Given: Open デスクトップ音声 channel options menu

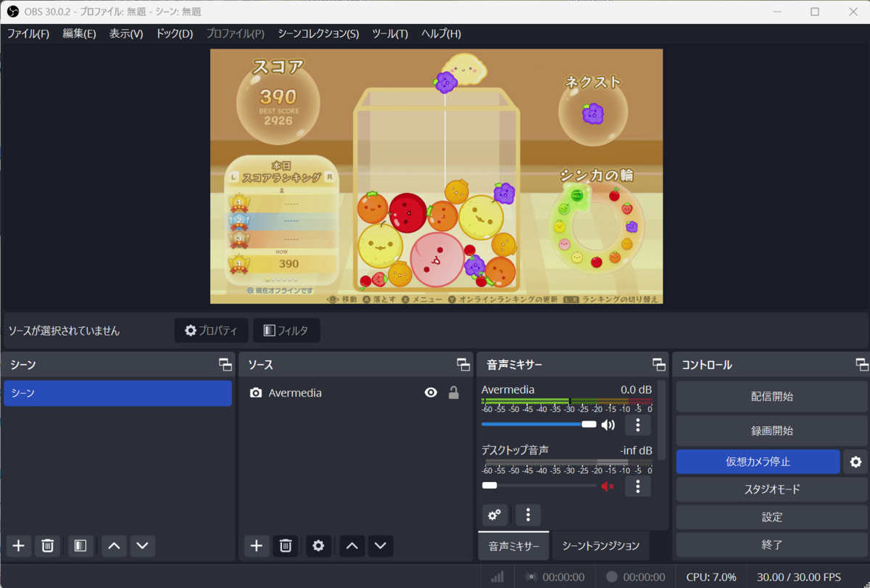Looking at the screenshot, I should point(638,486).
